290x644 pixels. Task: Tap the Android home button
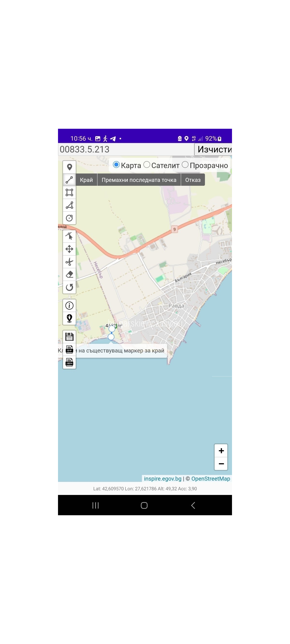(x=144, y=505)
